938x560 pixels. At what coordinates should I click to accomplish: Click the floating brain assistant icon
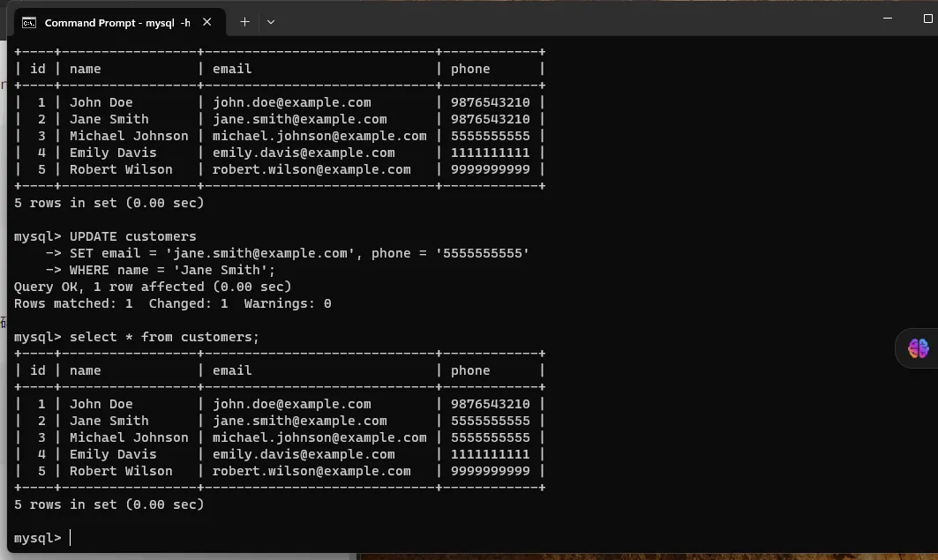pos(918,348)
